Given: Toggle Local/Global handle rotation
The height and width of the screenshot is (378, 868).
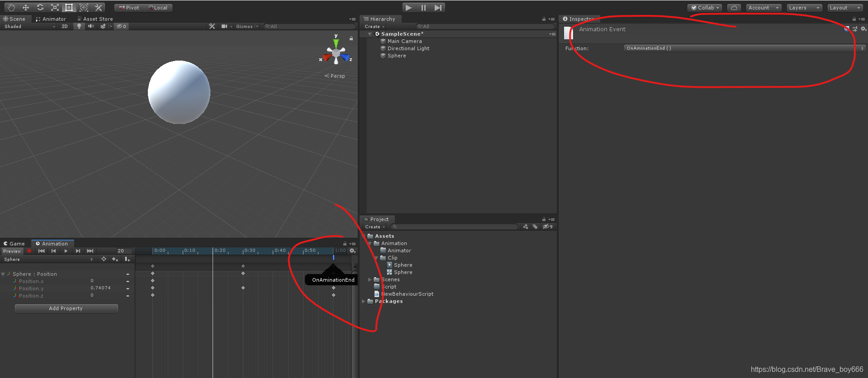Looking at the screenshot, I should click(x=158, y=8).
